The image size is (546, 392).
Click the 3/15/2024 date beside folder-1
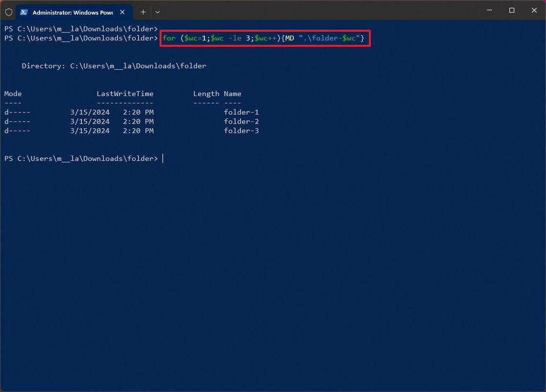pyautogui.click(x=90, y=112)
